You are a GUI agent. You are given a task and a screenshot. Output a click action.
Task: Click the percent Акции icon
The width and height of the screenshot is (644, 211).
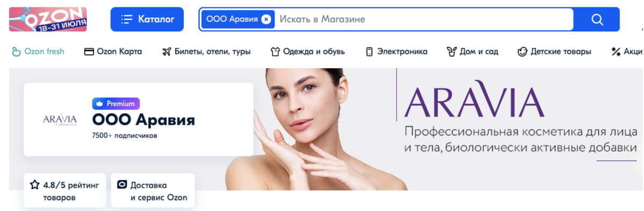click(x=616, y=52)
